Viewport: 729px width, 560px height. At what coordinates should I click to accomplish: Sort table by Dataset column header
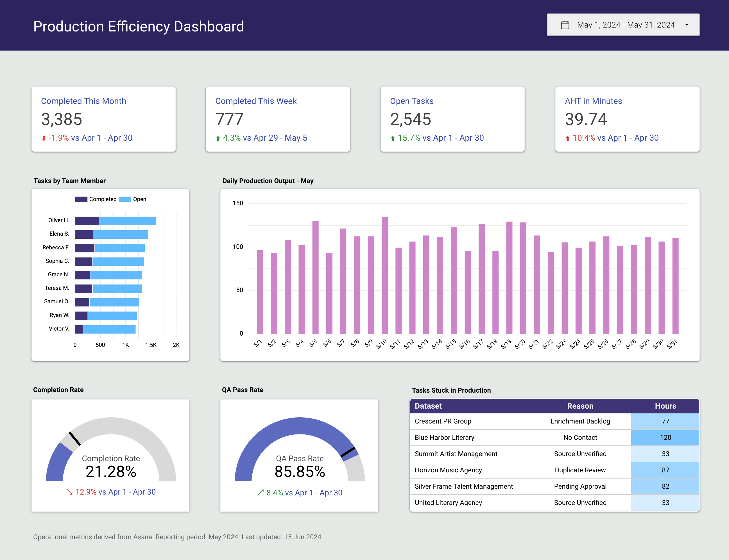click(x=428, y=406)
